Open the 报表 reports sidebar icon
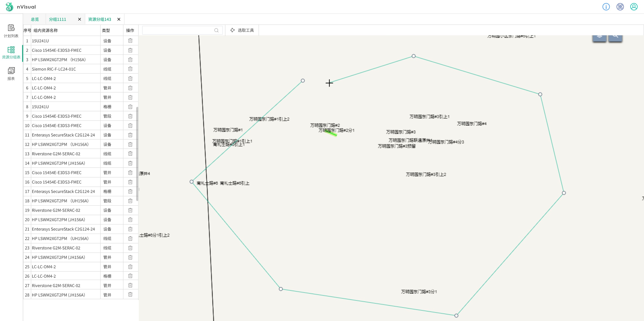 tap(11, 73)
